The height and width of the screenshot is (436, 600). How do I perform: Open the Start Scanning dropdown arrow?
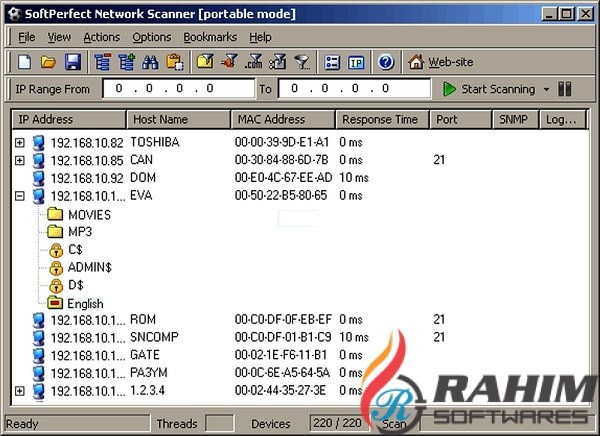click(546, 90)
